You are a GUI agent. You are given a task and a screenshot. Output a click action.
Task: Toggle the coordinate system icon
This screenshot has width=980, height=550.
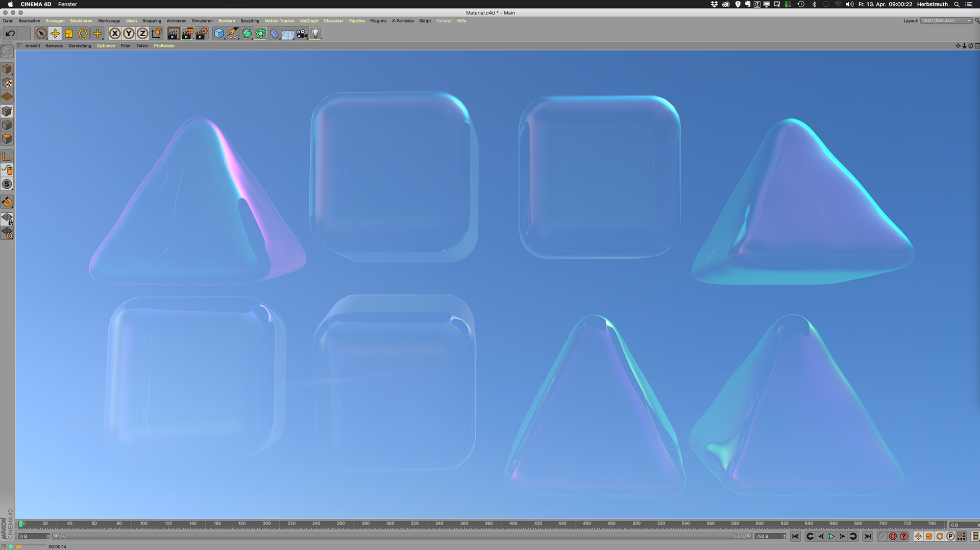[x=157, y=34]
